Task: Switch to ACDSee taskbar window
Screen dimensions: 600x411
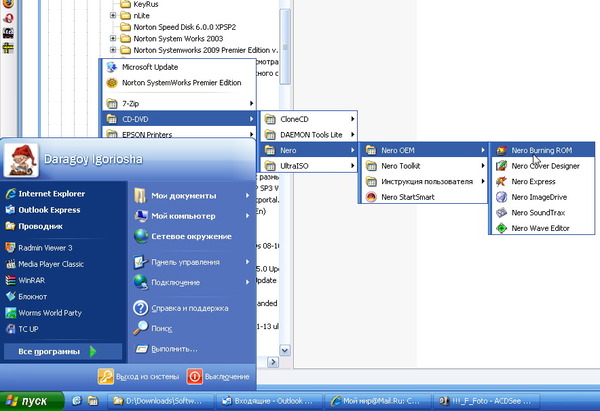Action: pyautogui.click(x=486, y=401)
